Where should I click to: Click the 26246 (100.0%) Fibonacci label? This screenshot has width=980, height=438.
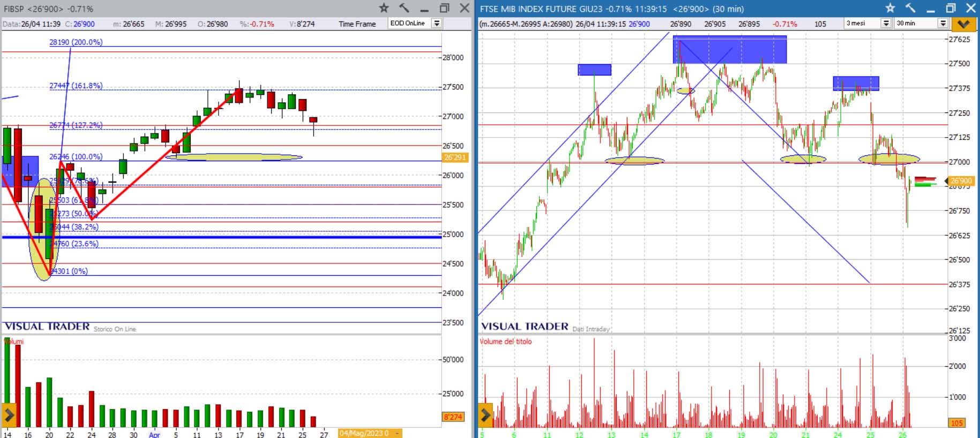click(x=76, y=157)
